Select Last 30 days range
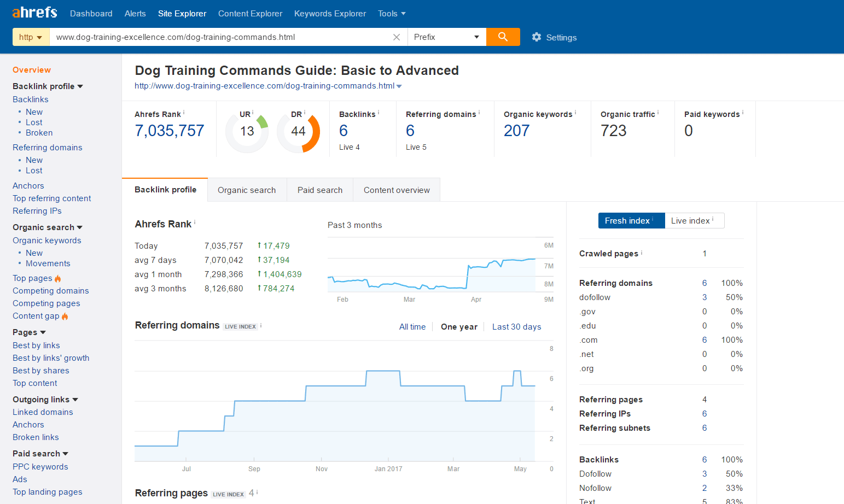Viewport: 844px width, 504px height. click(x=516, y=327)
